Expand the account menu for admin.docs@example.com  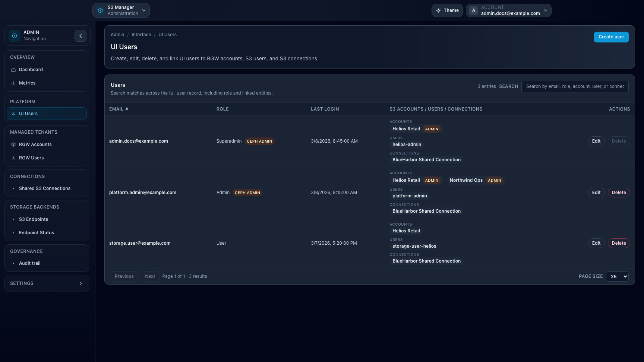point(545,10)
